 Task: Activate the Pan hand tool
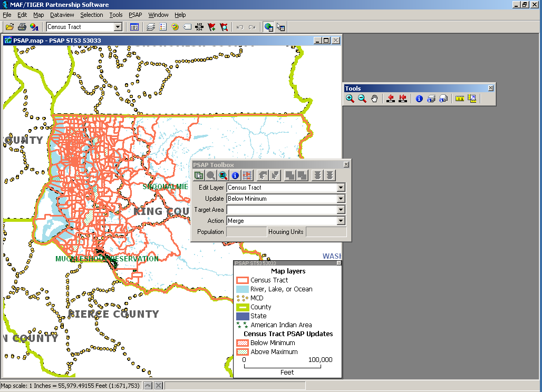coord(374,99)
